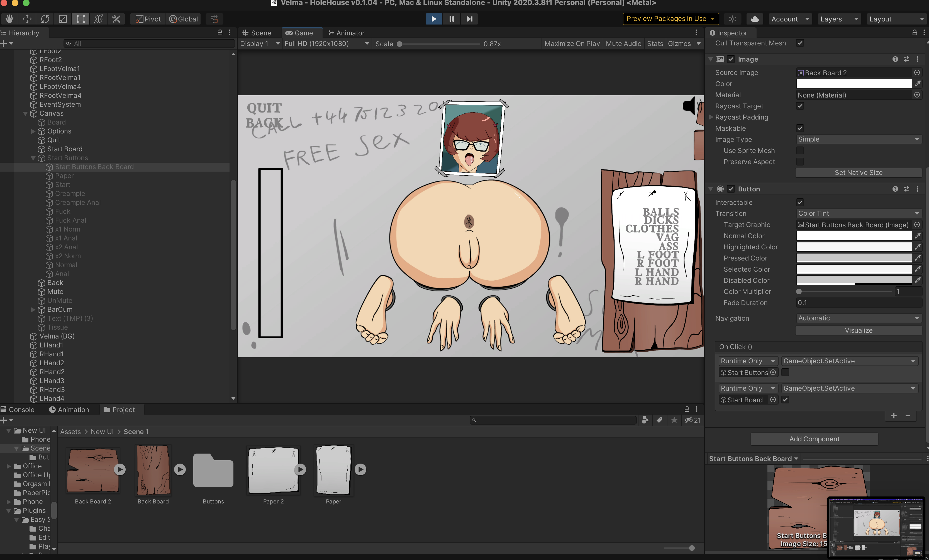Click the Play button
The image size is (929, 560).
434,19
